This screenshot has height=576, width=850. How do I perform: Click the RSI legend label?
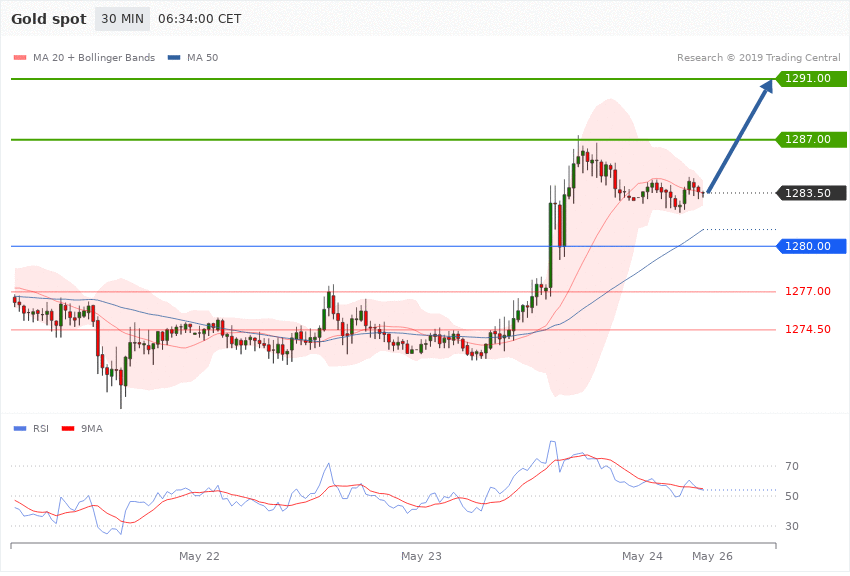tap(41, 429)
